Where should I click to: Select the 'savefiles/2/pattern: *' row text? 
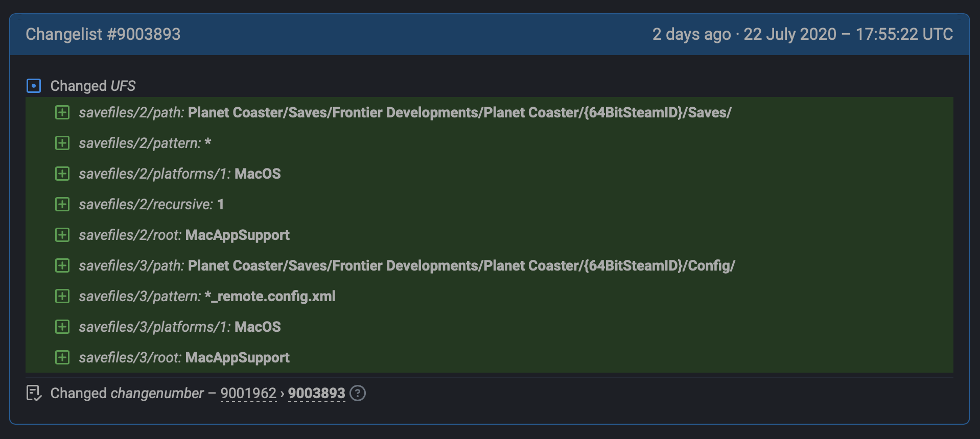pyautogui.click(x=145, y=143)
